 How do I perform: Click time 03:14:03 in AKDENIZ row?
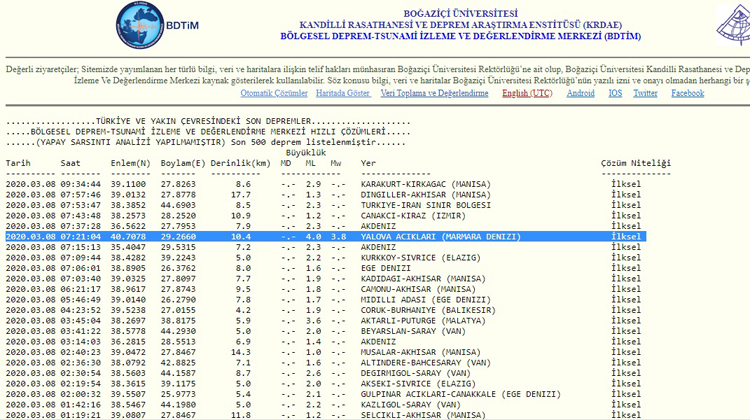tap(81, 342)
